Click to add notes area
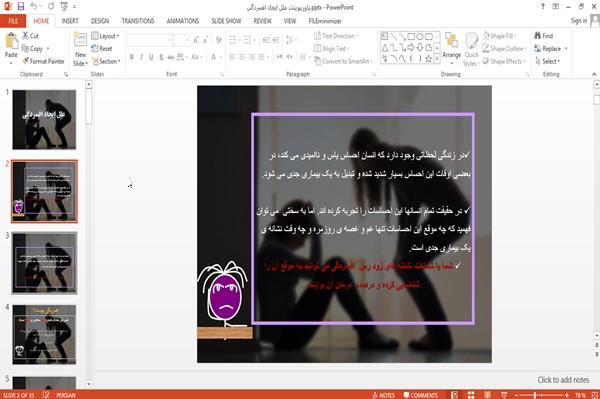Screen dimensions: 600x399 point(563,380)
